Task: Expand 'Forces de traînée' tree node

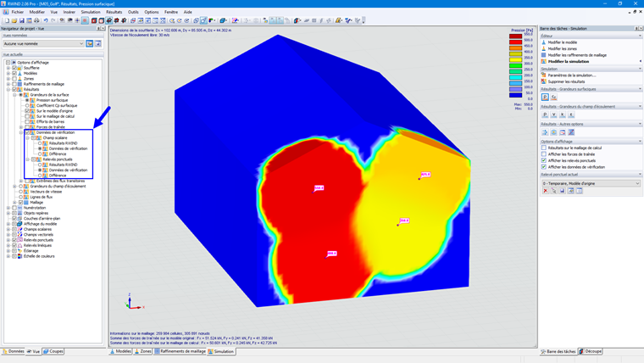Action: click(x=21, y=127)
